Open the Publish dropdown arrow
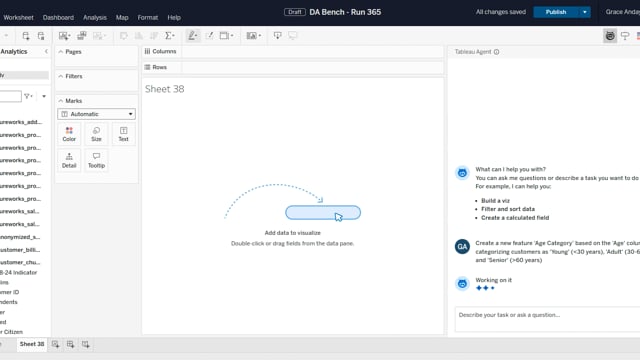Screen dimensions: 640x360 [x=584, y=12]
